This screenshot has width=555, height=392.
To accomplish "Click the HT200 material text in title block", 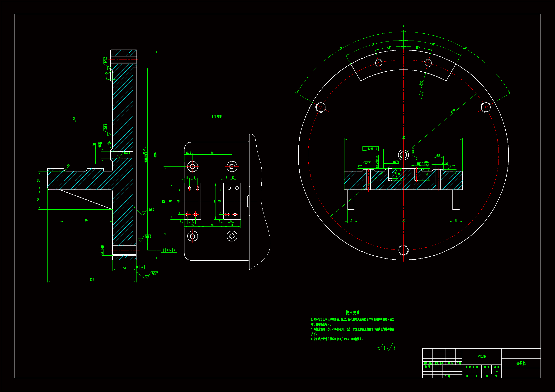I will [481, 357].
